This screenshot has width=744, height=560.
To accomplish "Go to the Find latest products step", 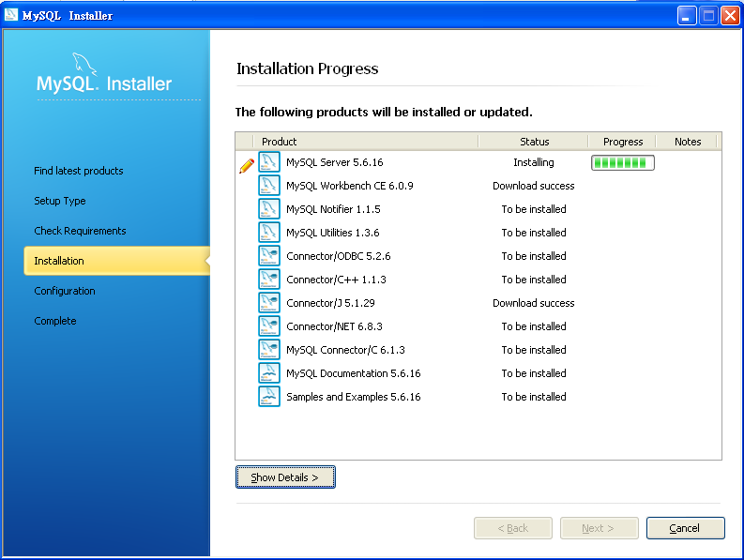I will [79, 171].
